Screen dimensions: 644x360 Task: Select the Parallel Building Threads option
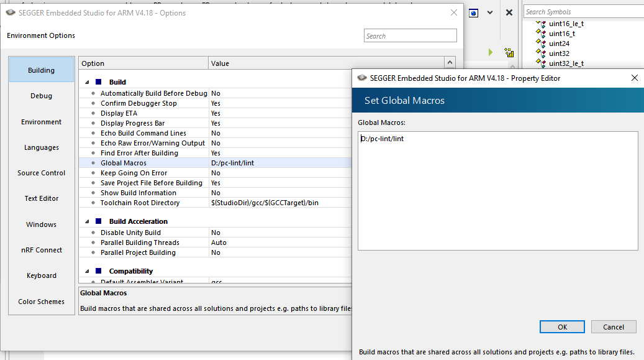[140, 242]
